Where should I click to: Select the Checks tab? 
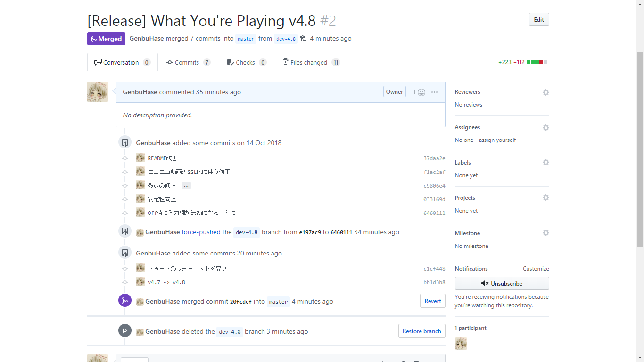245,62
